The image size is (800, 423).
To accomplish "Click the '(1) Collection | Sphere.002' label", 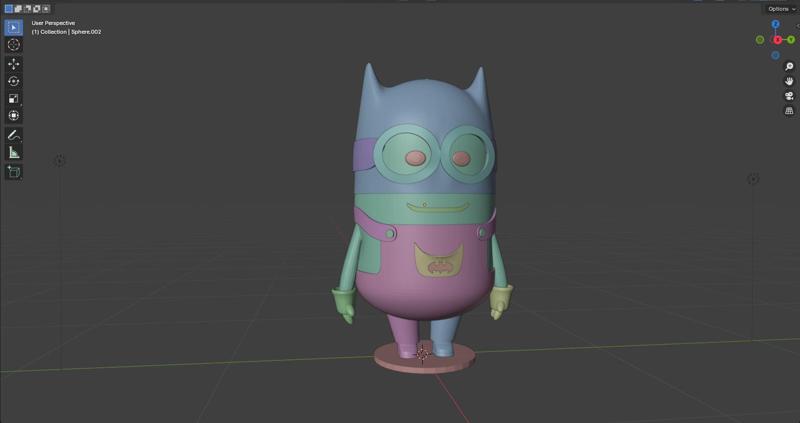I will coord(66,32).
